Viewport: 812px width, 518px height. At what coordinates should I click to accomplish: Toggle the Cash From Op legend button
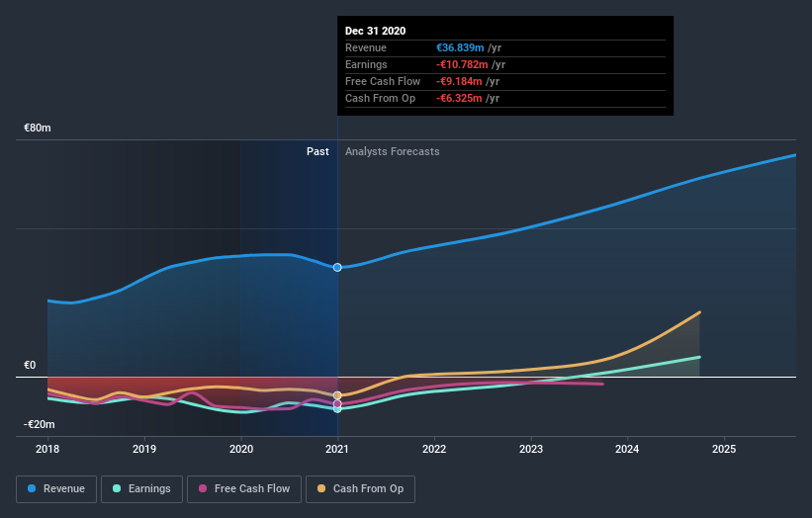[360, 489]
